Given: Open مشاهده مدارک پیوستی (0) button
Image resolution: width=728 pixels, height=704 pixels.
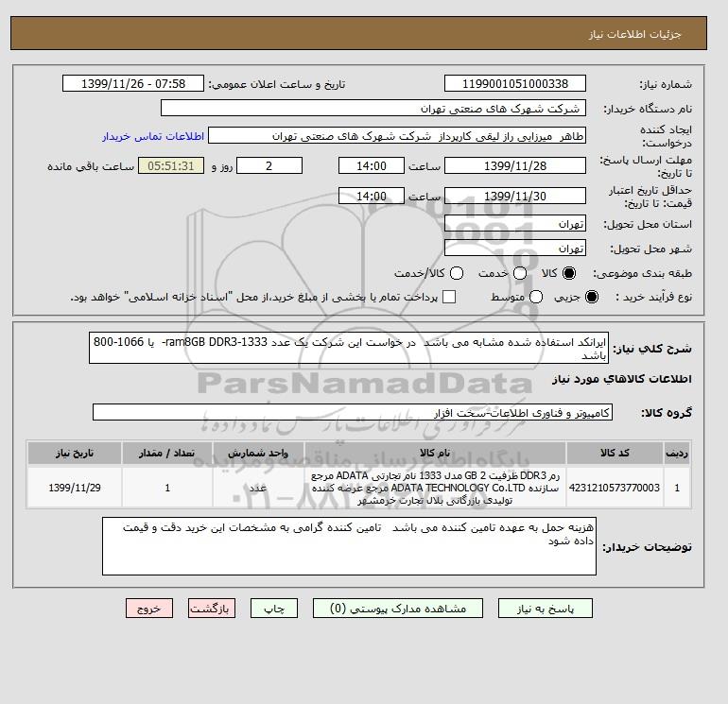Looking at the screenshot, I should tap(398, 609).
